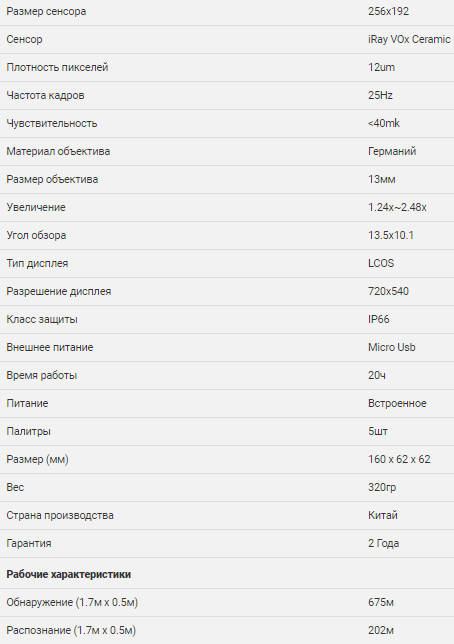The image size is (454, 644).
Task: Click the 'Разрешение дисплея' label
Action: pos(59,291)
